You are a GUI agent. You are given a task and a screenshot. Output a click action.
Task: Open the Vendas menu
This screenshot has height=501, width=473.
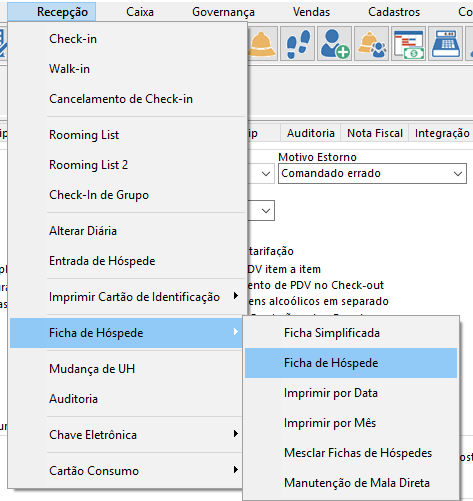pos(311,12)
